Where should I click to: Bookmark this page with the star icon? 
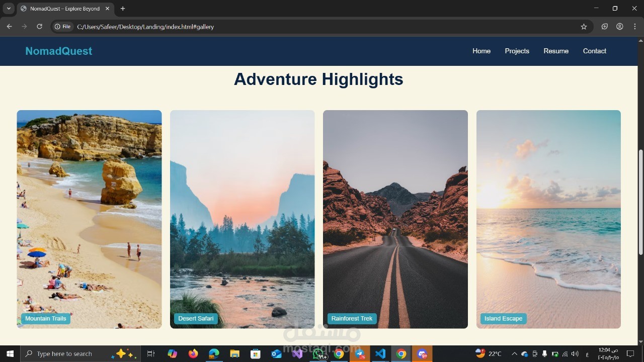tap(583, 27)
